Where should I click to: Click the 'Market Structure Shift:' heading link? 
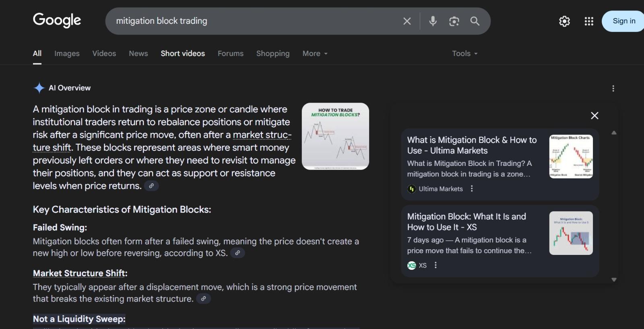[79, 273]
